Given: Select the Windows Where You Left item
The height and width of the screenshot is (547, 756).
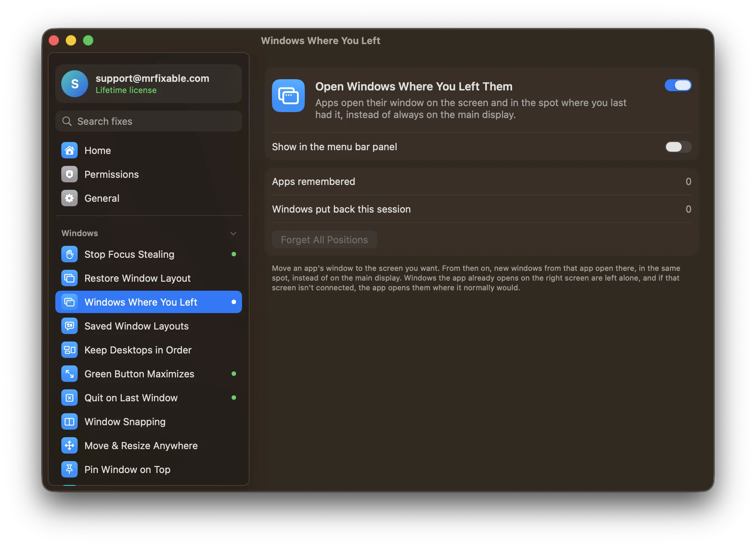Looking at the screenshot, I should [149, 302].
